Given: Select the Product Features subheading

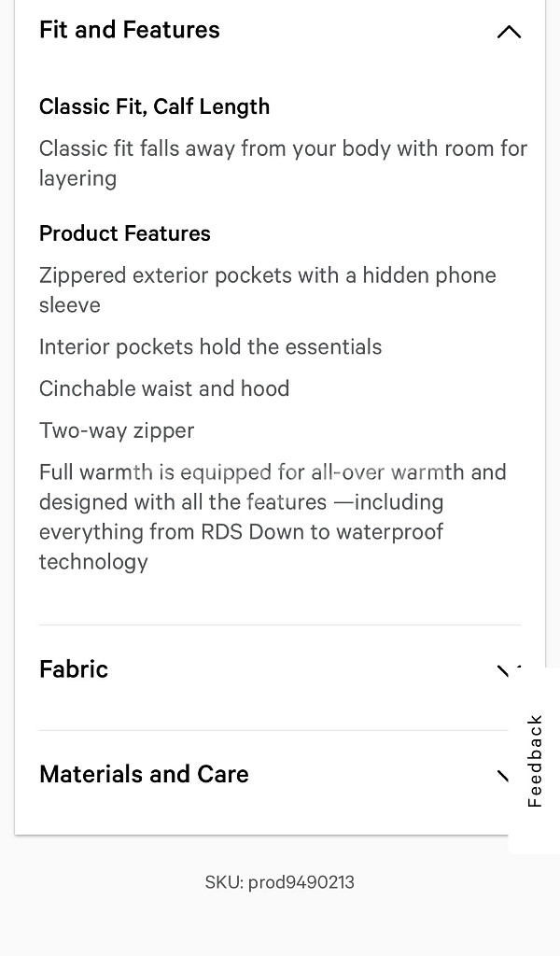Looking at the screenshot, I should tap(125, 233).
